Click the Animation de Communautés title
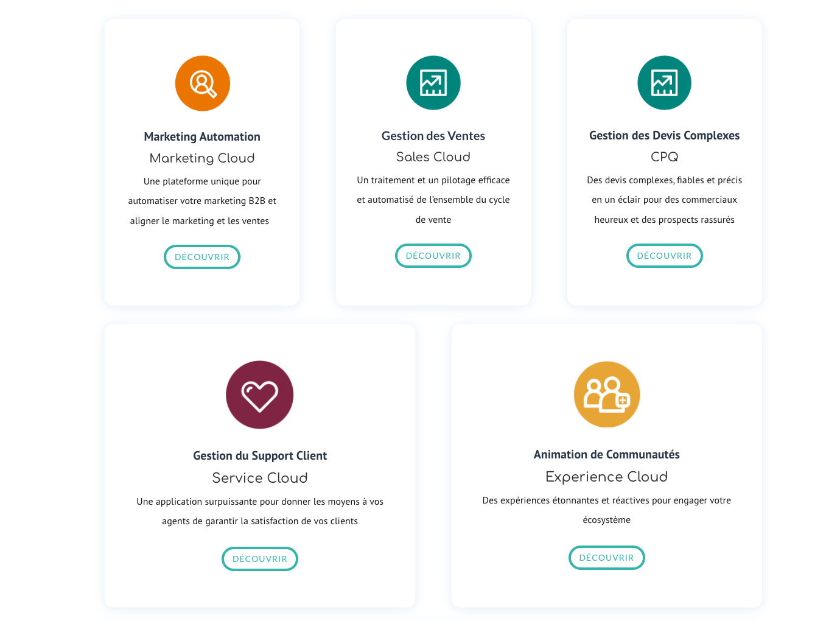Image resolution: width=840 pixels, height=621 pixels. tap(606, 455)
